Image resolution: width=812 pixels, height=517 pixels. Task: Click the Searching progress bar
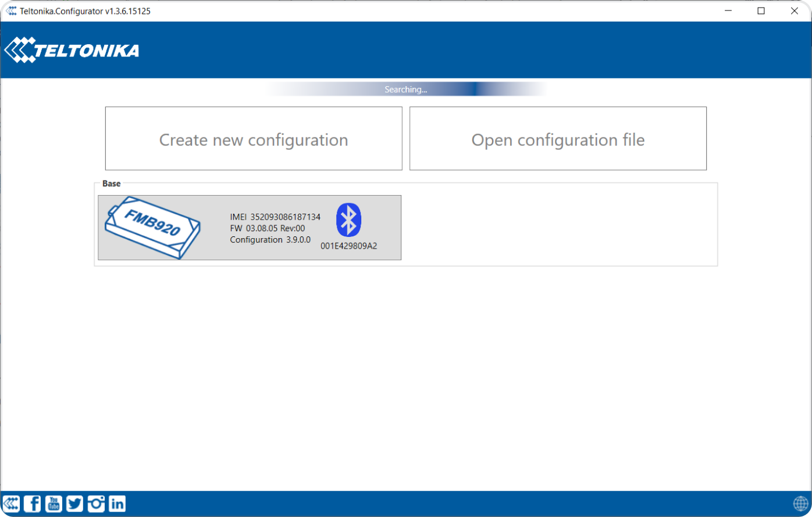pos(406,89)
